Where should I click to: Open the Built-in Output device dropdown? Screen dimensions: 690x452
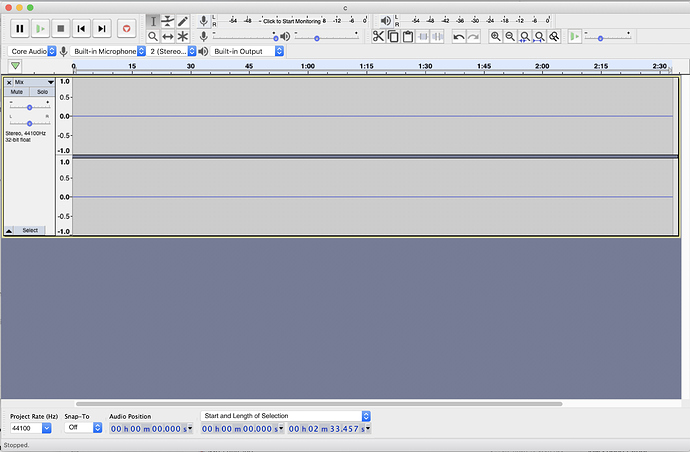(x=247, y=51)
